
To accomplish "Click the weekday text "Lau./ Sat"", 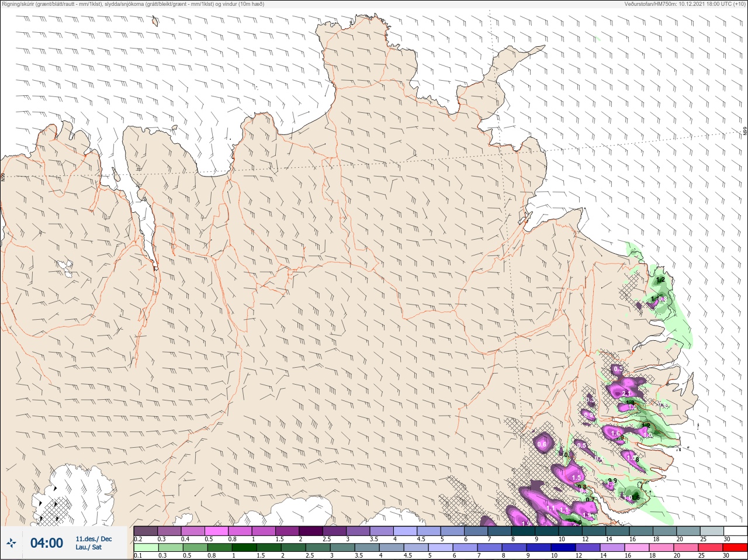I will pyautogui.click(x=88, y=547).
